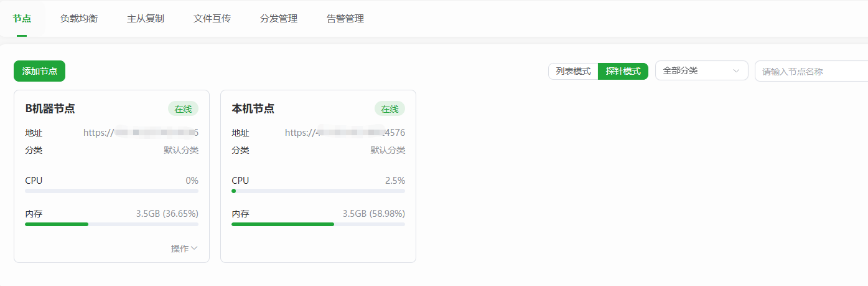Click the 全部分类 dropdown arrow

(x=737, y=71)
